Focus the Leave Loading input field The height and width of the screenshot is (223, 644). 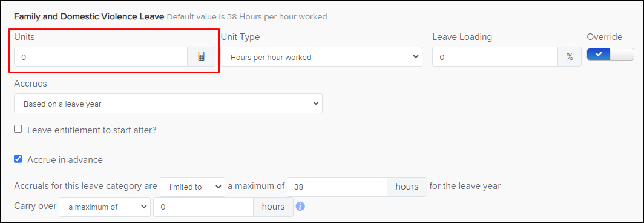[x=495, y=57]
